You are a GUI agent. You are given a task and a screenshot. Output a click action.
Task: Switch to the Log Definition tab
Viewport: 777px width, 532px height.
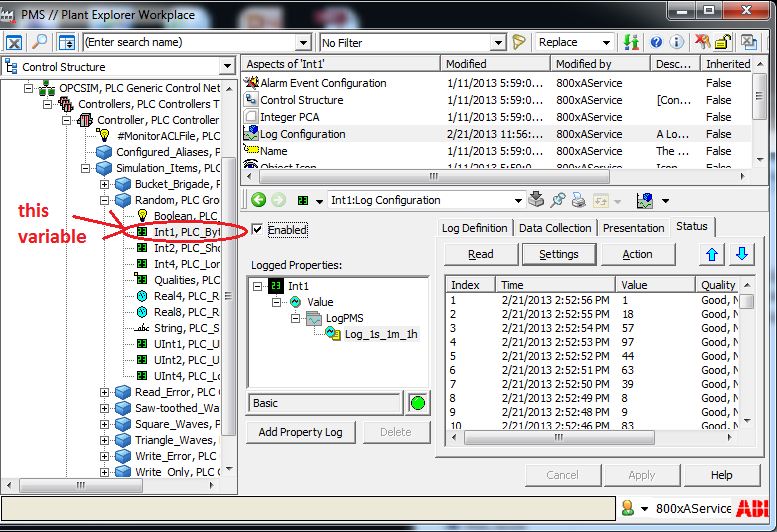(x=474, y=228)
